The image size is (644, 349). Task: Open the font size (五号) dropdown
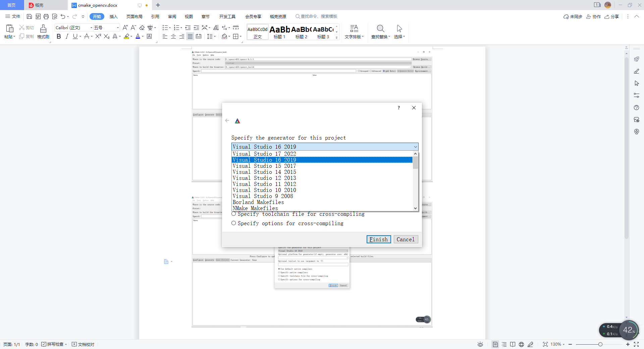coord(117,28)
